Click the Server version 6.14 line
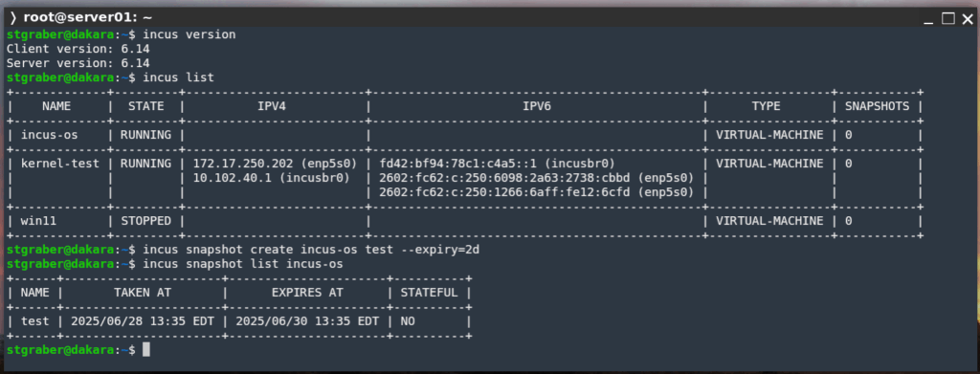The image size is (980, 374). coord(78,63)
